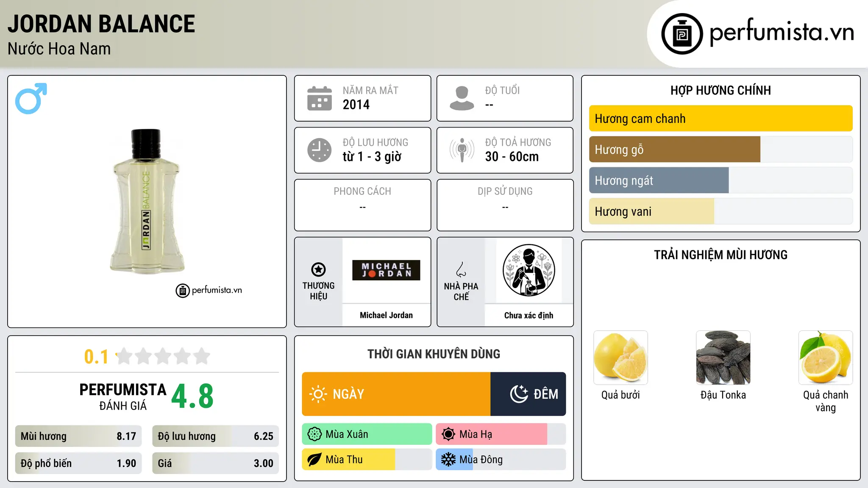Click the ĐÊM nighttime label
Image resolution: width=868 pixels, height=488 pixels.
click(x=546, y=394)
